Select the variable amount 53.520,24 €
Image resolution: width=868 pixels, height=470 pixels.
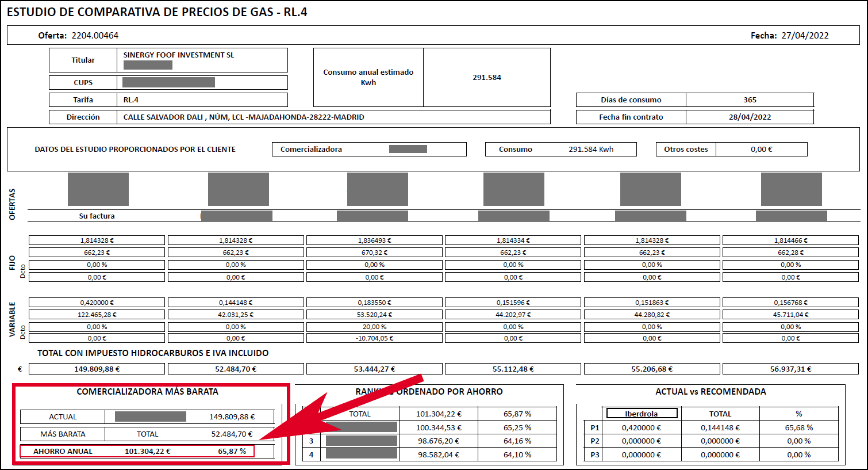pos(374,315)
